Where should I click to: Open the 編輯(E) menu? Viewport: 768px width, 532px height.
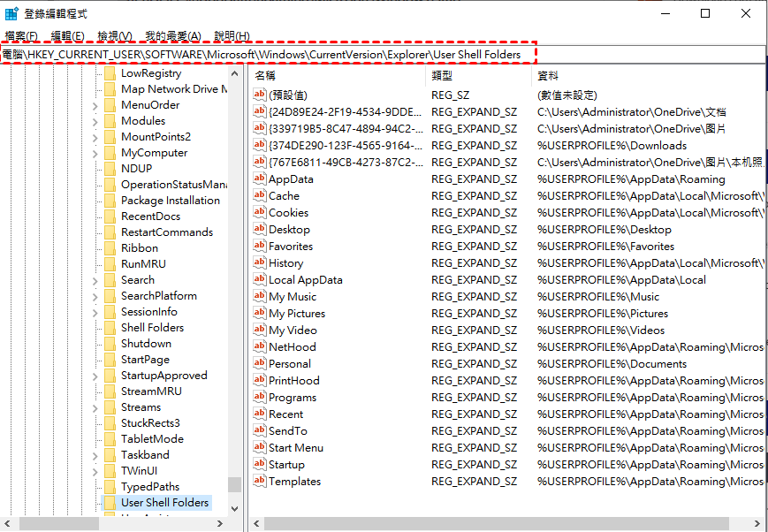pyautogui.click(x=67, y=35)
